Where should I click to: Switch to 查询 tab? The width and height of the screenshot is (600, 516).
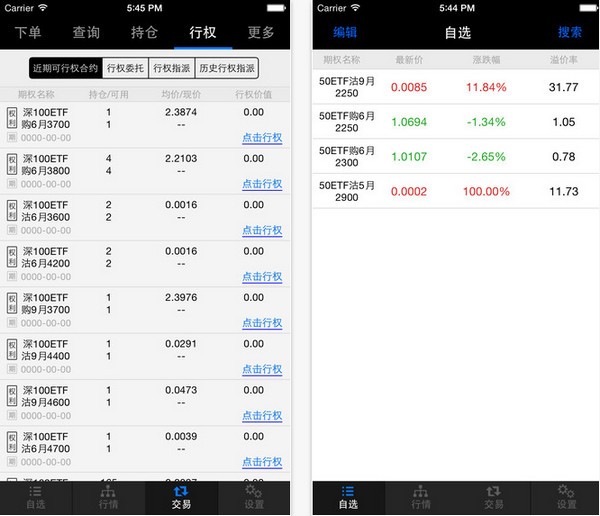pyautogui.click(x=86, y=33)
